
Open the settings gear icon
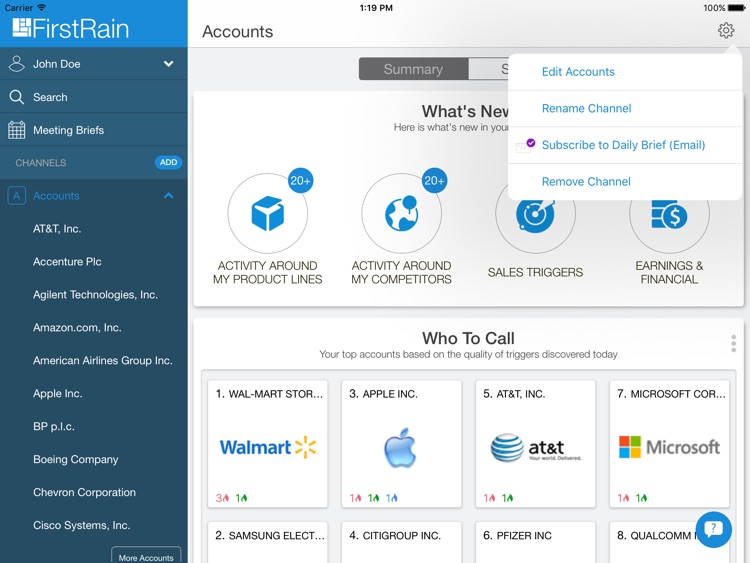click(x=726, y=30)
